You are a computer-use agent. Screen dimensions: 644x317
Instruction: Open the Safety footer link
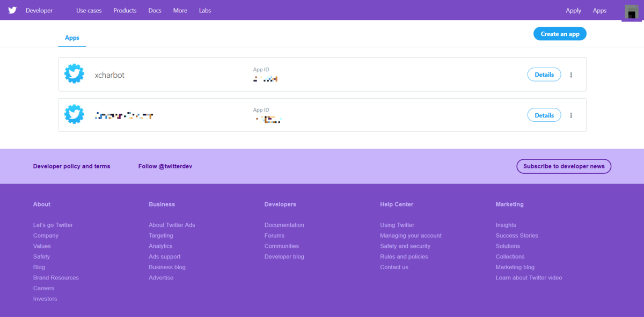(x=41, y=257)
